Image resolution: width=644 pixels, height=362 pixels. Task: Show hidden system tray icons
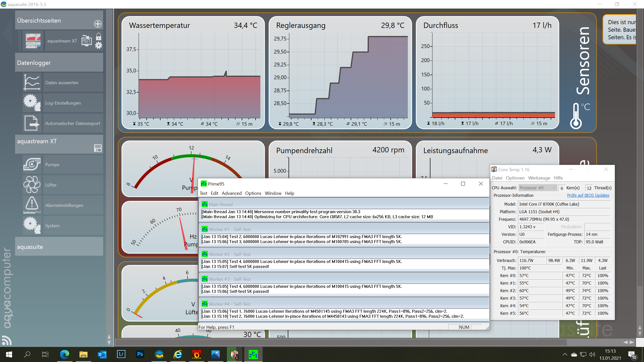(x=565, y=354)
